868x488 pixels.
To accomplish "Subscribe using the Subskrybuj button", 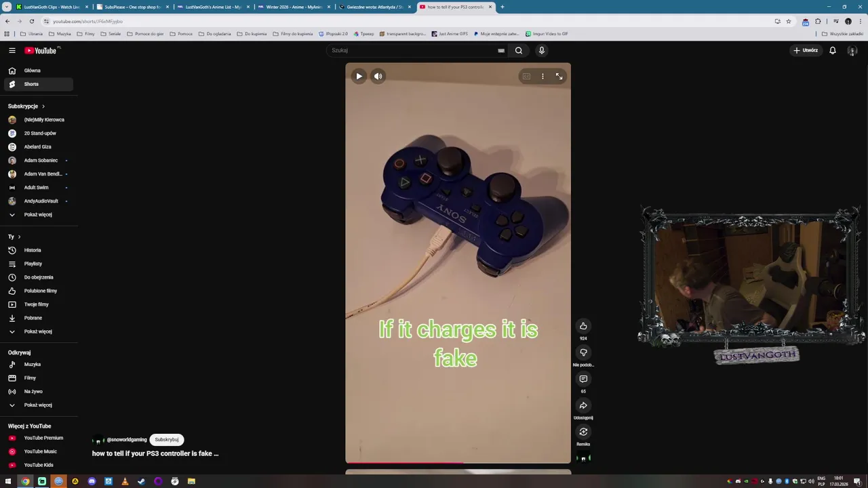I will (167, 440).
